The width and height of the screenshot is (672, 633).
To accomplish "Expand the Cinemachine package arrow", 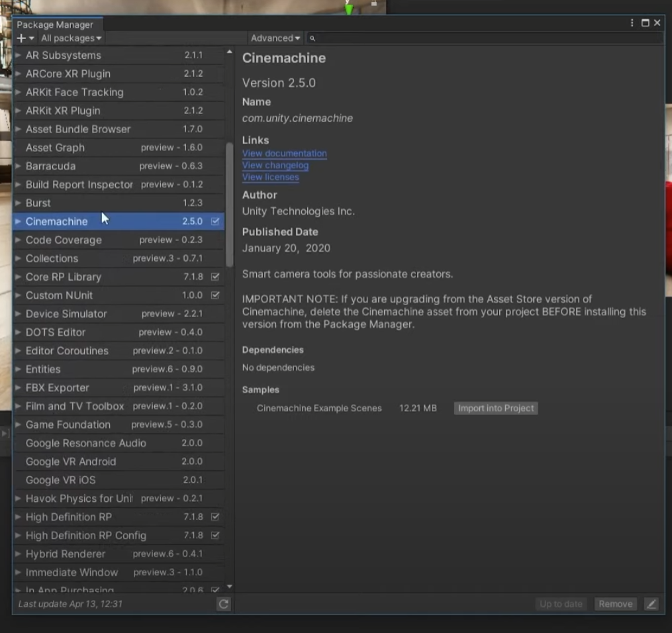I will (18, 221).
